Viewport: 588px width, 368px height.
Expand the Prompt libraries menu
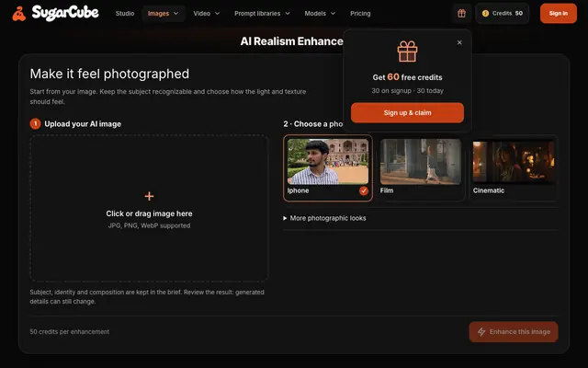(x=262, y=14)
